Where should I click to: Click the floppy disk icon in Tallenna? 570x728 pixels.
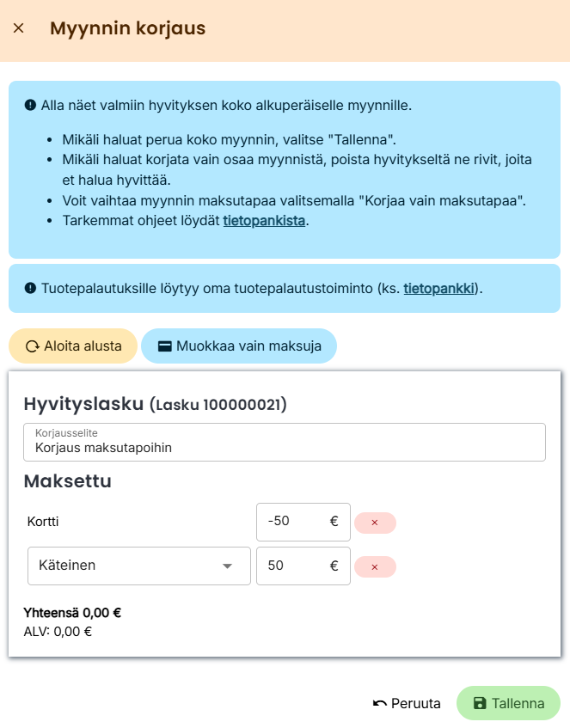coord(480,703)
